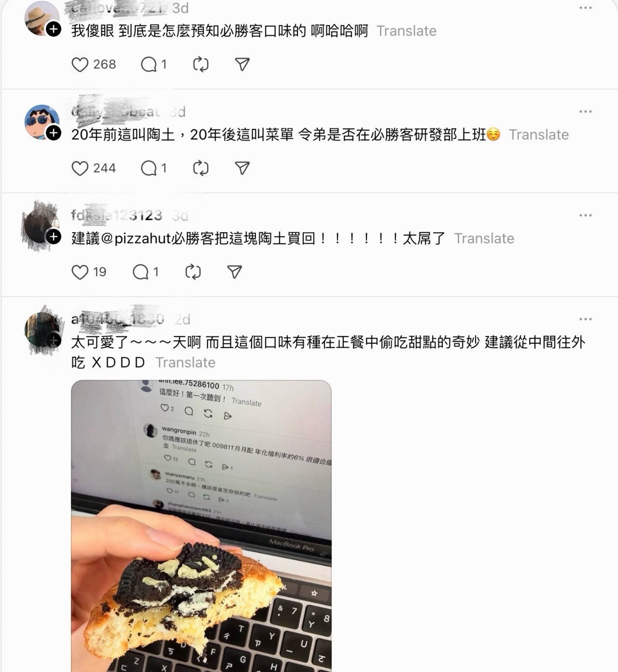Open the Oreo bread photo attachment

(201, 526)
